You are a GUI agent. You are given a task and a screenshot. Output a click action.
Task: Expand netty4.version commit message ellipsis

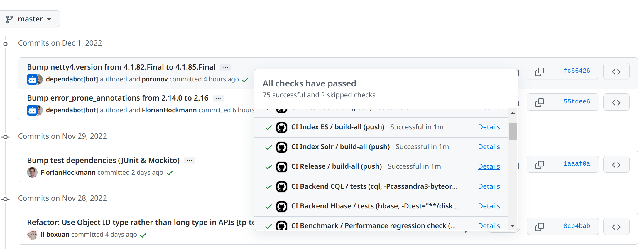[225, 67]
